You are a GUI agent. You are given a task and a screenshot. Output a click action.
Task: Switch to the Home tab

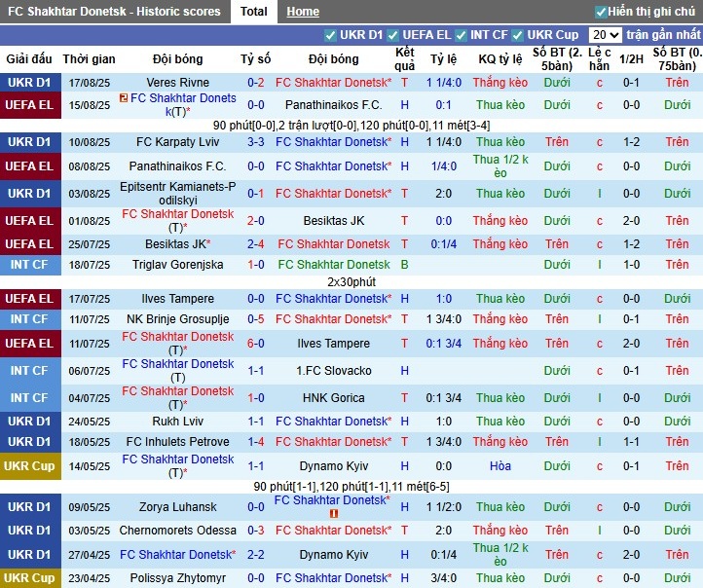(303, 12)
